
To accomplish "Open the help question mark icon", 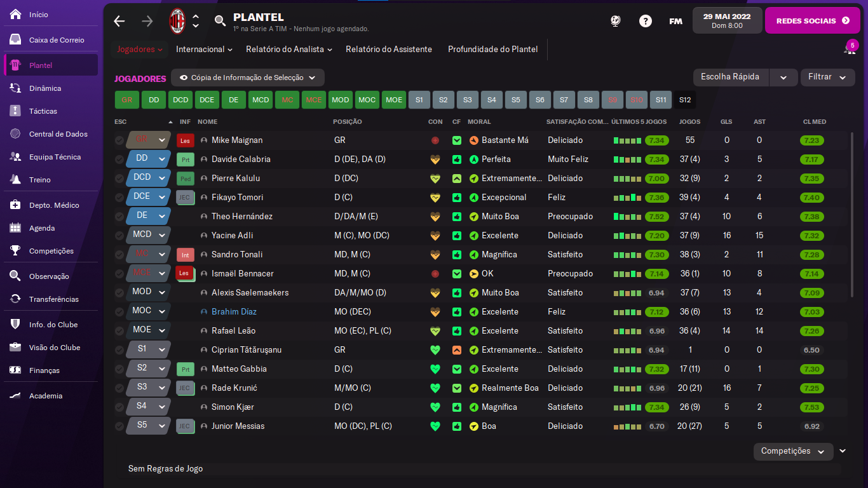I will pyautogui.click(x=646, y=21).
